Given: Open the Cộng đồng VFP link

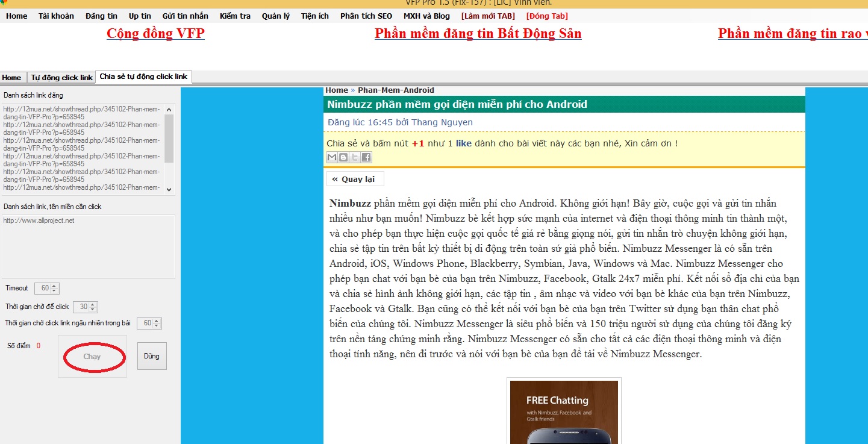Looking at the screenshot, I should 155,33.
